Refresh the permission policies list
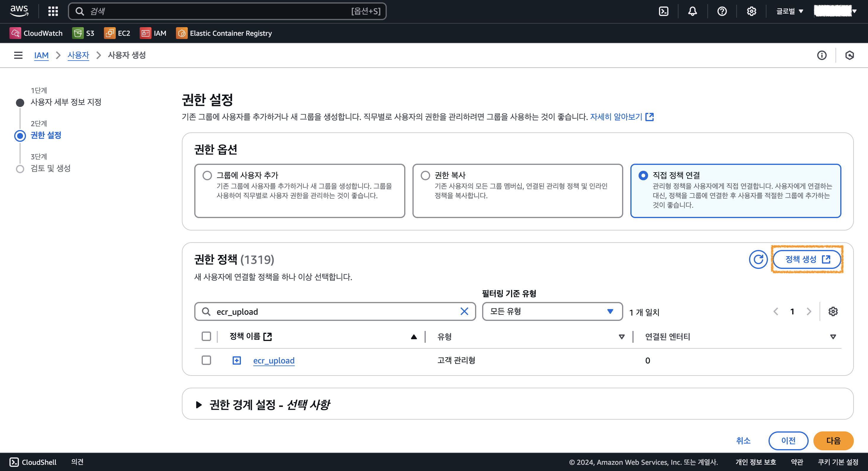The width and height of the screenshot is (868, 471). [758, 259]
